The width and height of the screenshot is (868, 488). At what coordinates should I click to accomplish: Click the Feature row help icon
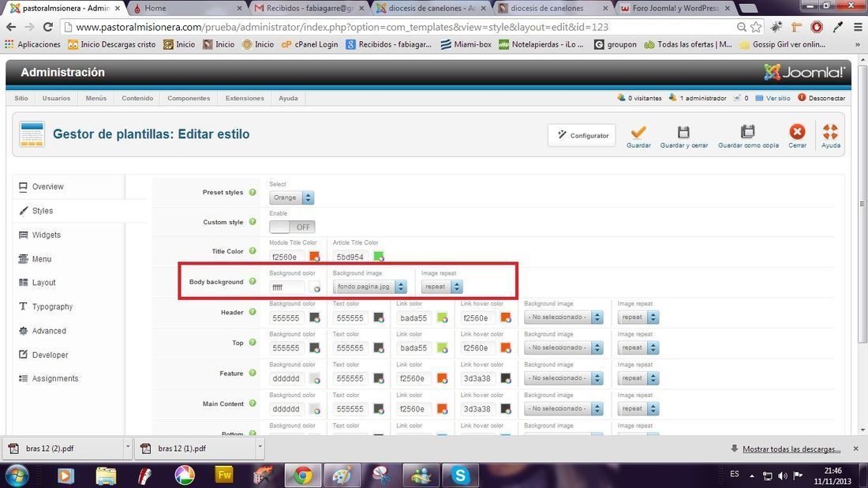pos(253,373)
